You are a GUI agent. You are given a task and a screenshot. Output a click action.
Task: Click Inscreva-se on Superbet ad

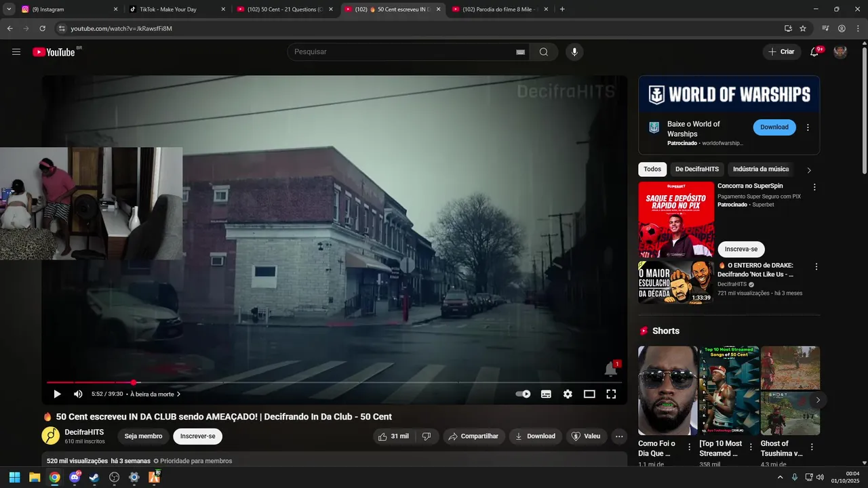click(x=741, y=249)
